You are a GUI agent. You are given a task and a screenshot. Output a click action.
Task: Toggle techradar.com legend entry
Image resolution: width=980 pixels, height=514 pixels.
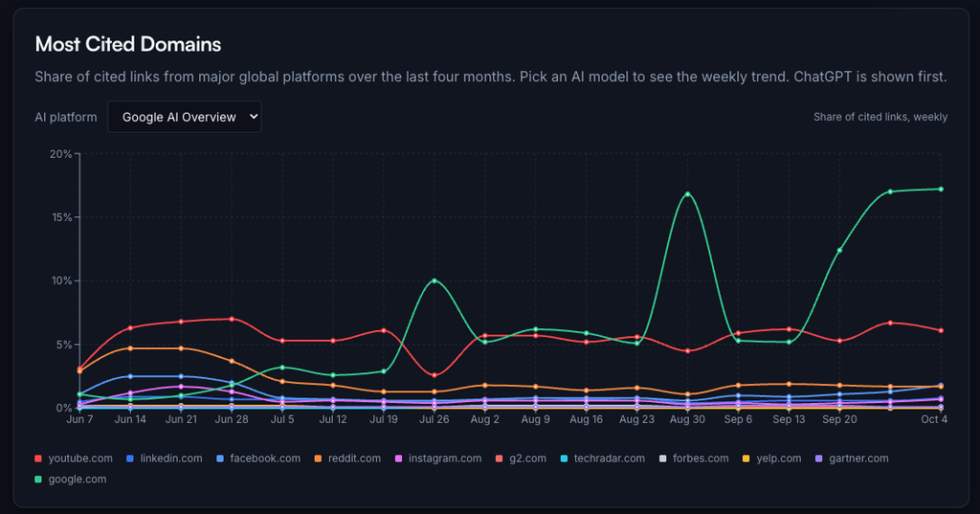pyautogui.click(x=603, y=458)
